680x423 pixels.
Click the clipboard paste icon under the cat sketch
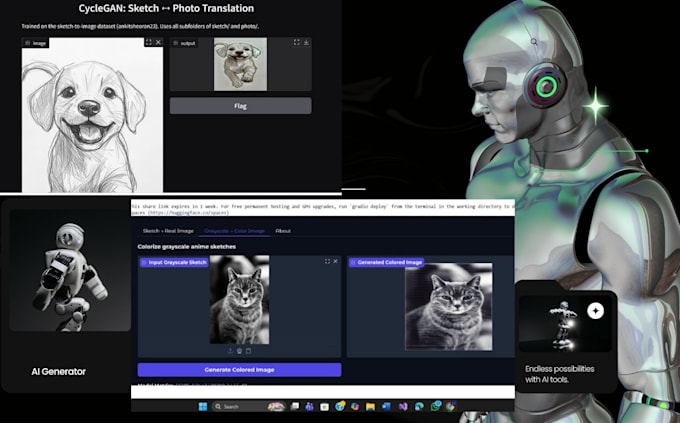click(x=248, y=351)
